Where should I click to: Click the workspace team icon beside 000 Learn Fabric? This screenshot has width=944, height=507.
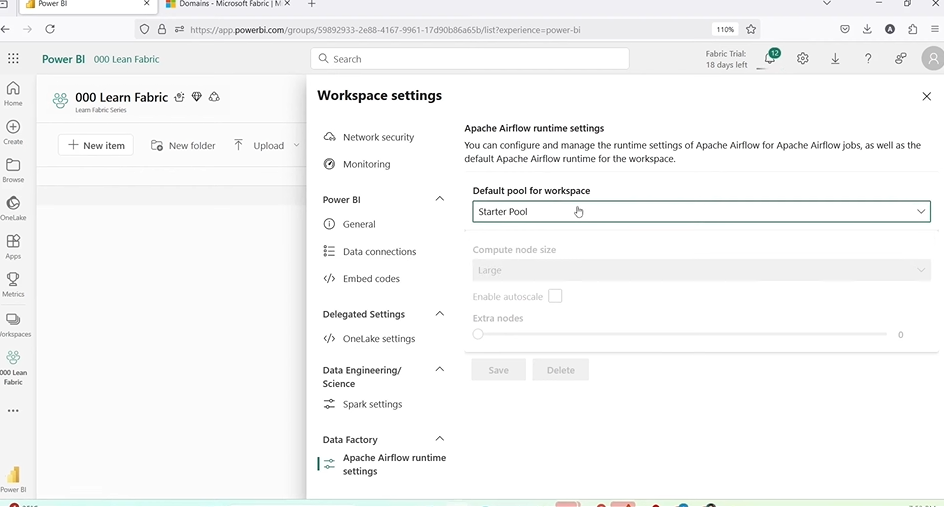[60, 100]
